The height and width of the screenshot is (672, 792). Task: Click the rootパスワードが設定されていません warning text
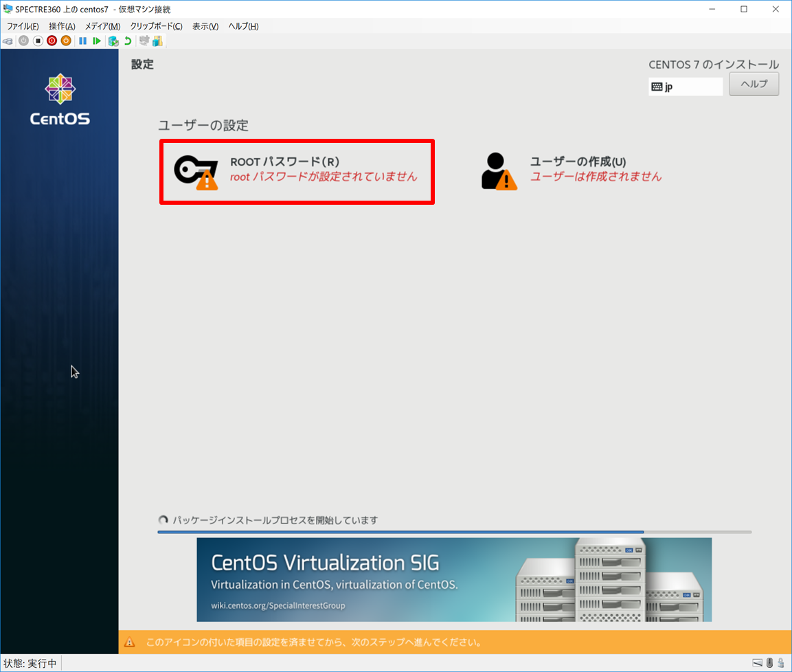pyautogui.click(x=324, y=177)
